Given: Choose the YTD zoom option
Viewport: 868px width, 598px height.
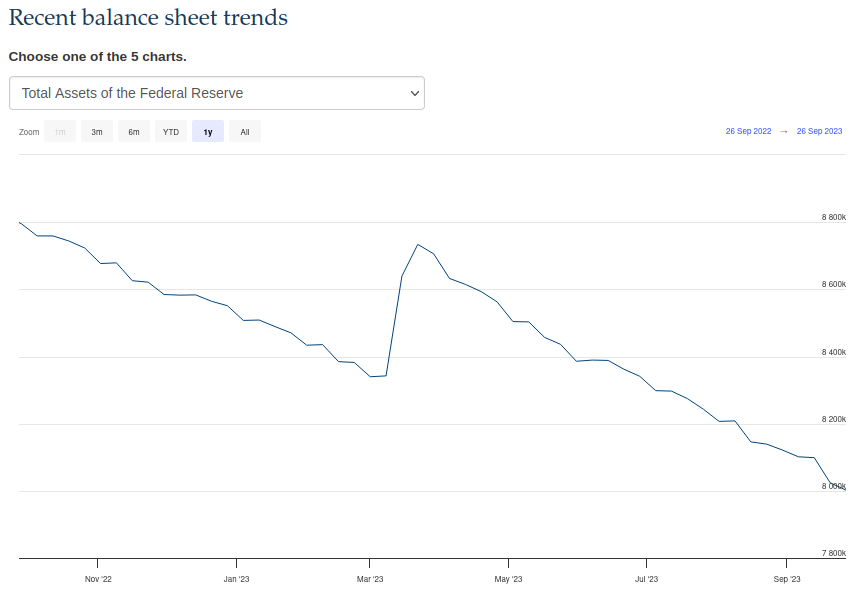Looking at the screenshot, I should pyautogui.click(x=171, y=132).
